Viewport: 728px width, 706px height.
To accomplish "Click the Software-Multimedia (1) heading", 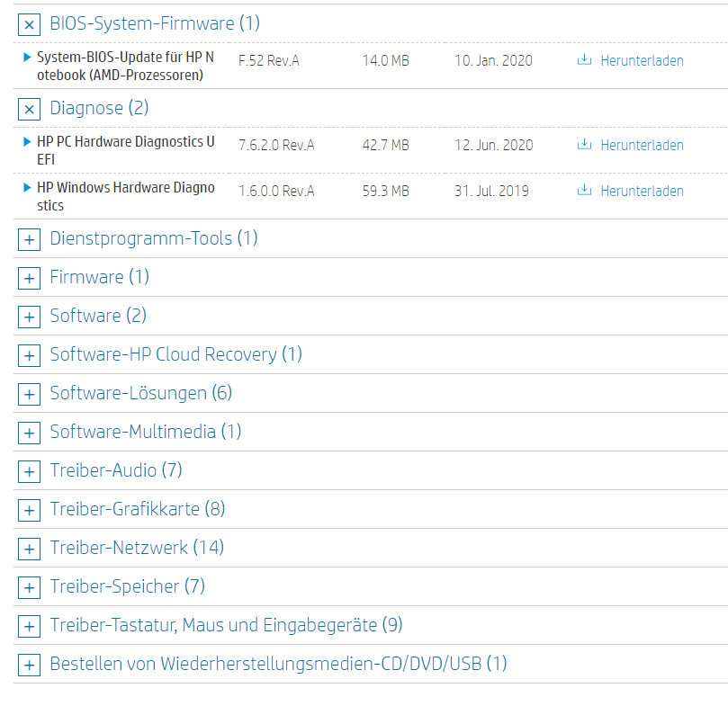I will tap(145, 432).
